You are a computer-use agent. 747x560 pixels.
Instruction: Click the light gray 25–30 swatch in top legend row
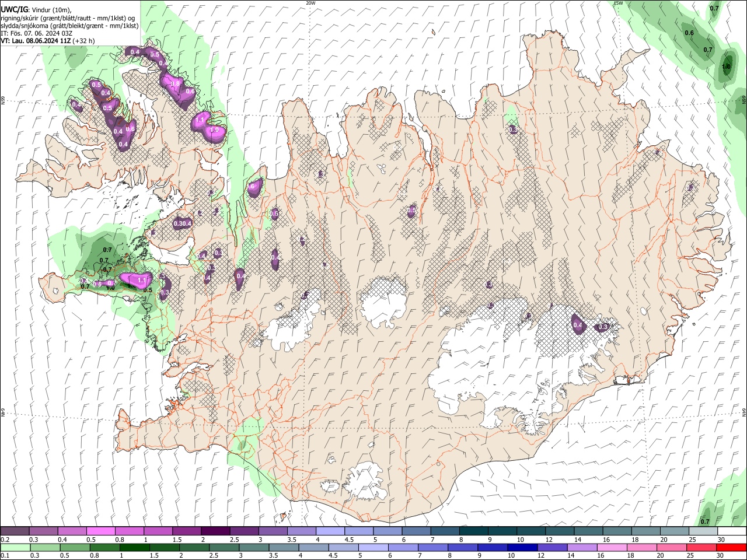pyautogui.click(x=703, y=531)
